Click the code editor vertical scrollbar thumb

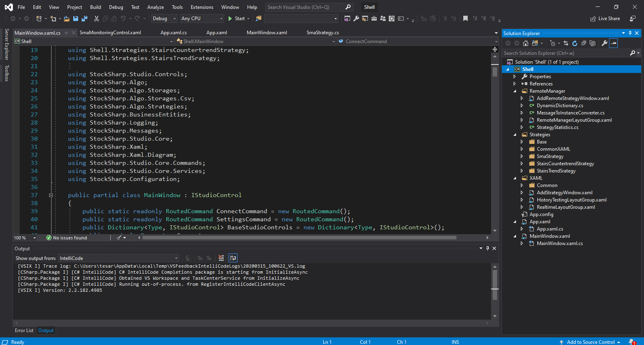click(495, 72)
